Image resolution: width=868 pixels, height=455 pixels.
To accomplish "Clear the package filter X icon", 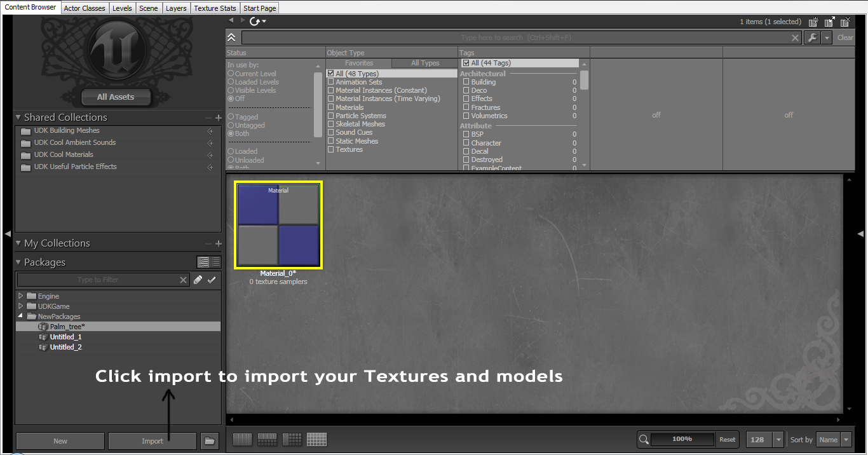I will coord(183,280).
